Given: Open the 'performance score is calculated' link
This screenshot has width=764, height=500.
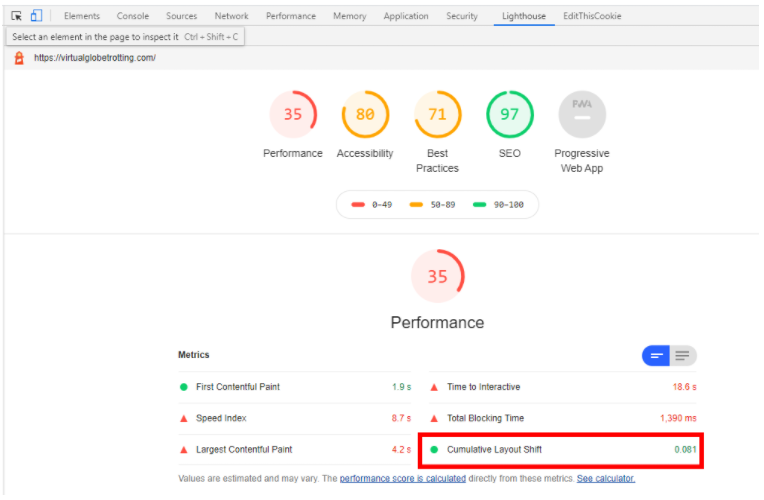Looking at the screenshot, I should 402,479.
